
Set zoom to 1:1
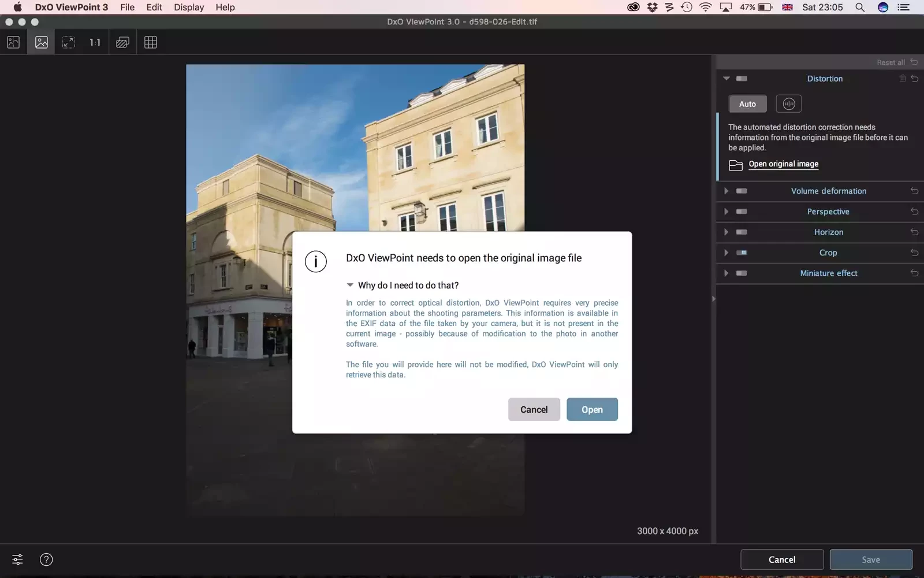coord(95,42)
